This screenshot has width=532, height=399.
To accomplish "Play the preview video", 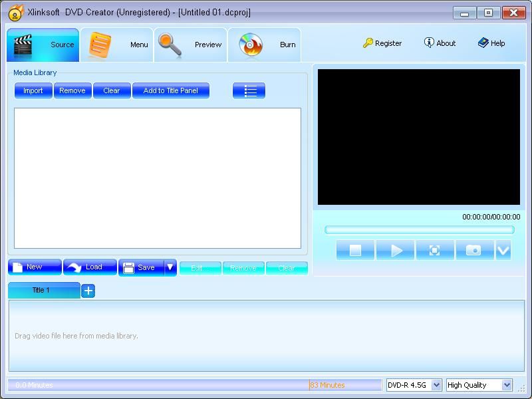I will tap(396, 251).
